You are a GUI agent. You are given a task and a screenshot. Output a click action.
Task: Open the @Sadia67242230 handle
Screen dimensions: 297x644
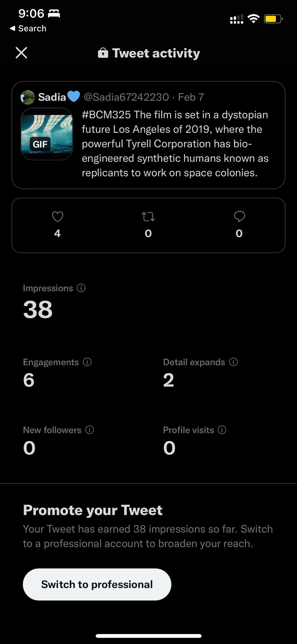coord(126,97)
